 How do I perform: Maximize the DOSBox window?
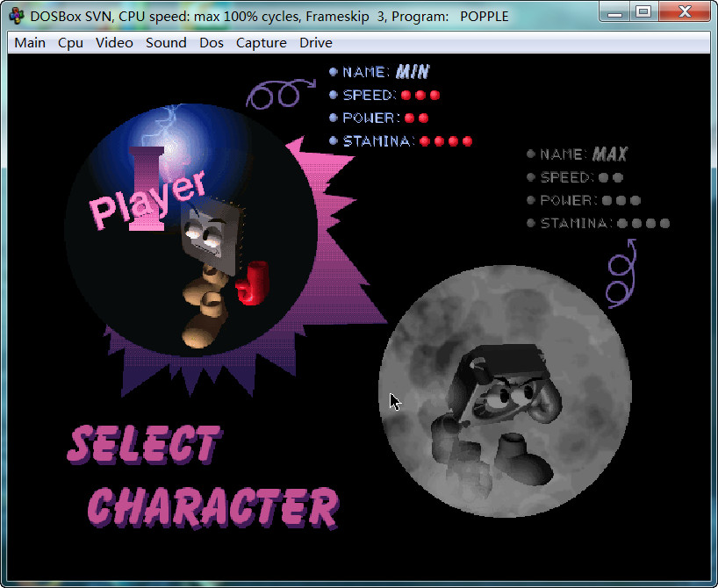(643, 11)
